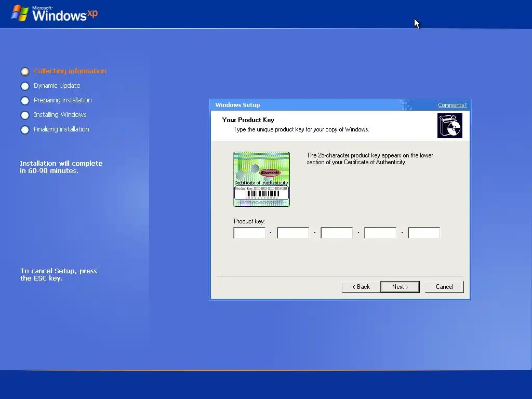Image resolution: width=532 pixels, height=399 pixels.
Task: Click the "Installing Windows" text
Action: (x=60, y=115)
